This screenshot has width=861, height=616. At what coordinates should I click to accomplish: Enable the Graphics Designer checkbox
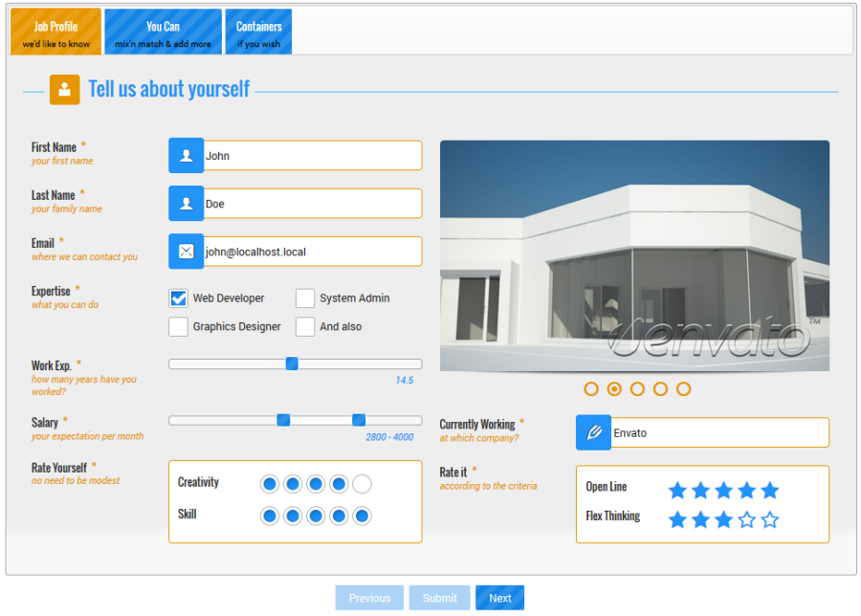pos(178,327)
